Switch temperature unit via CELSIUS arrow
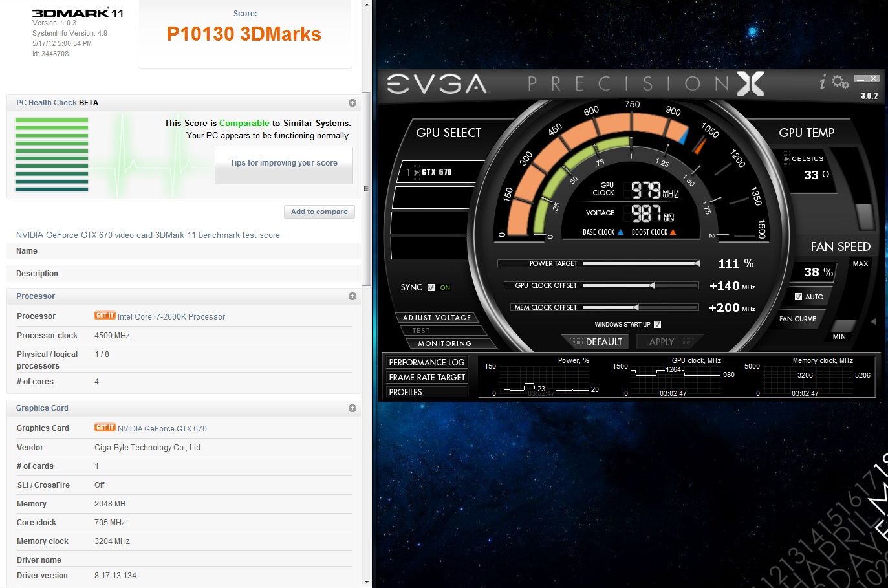This screenshot has height=588, width=888. click(786, 158)
